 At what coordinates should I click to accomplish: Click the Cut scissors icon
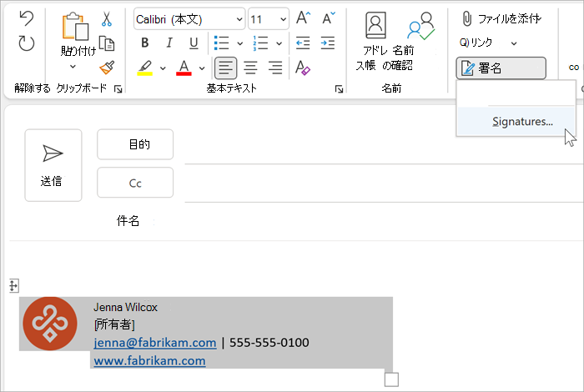pyautogui.click(x=107, y=19)
